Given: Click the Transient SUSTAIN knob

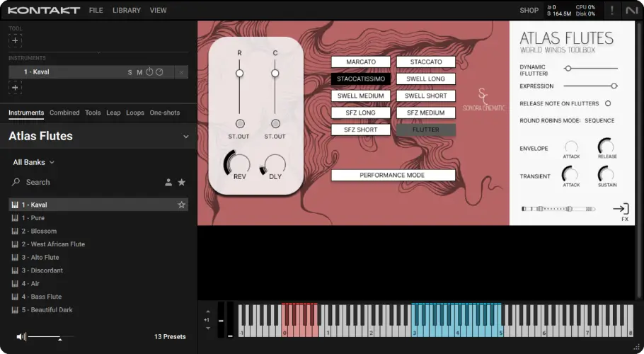Looking at the screenshot, I should 606,174.
